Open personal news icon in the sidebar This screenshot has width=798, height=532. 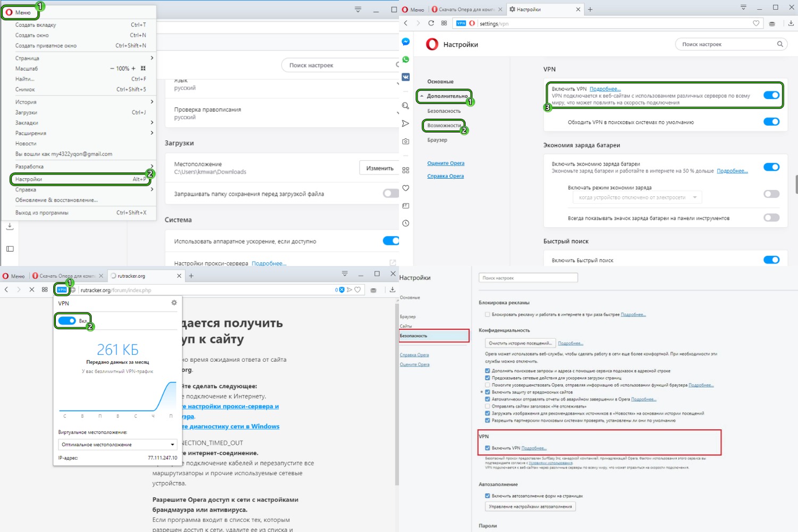point(405,205)
